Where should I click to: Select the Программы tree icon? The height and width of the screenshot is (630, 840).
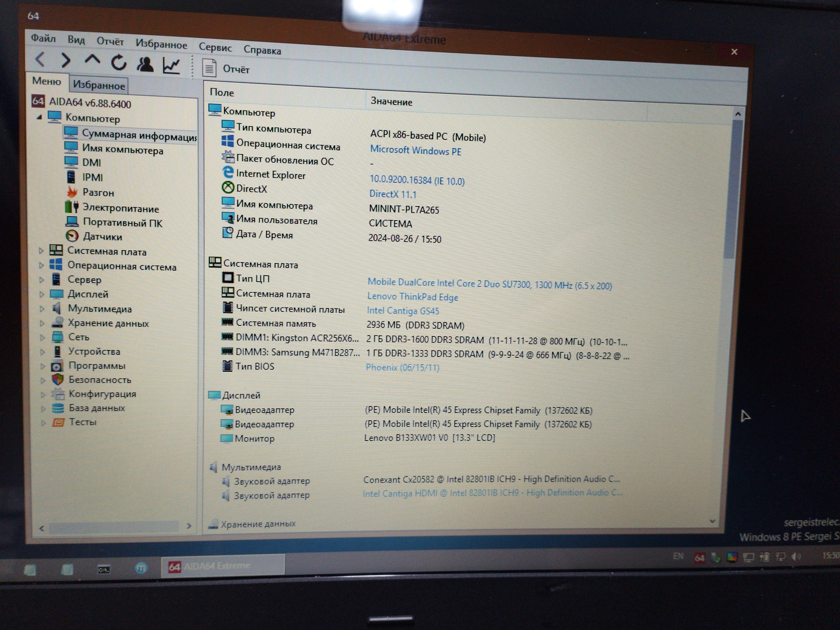[57, 366]
